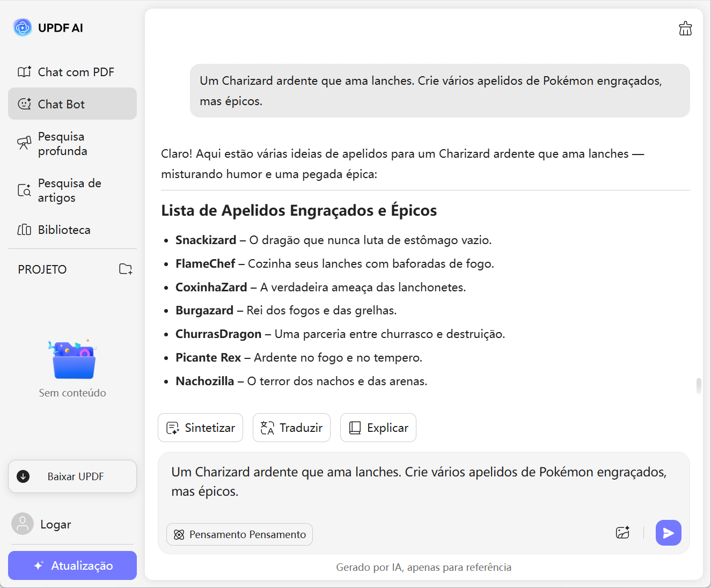Click the Sintetizar button
Screen dimensions: 711x588
[200, 428]
